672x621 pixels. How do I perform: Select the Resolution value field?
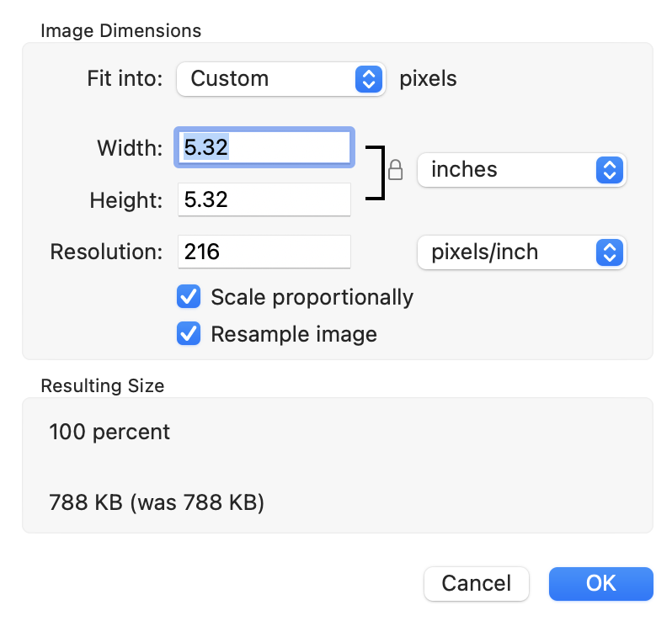tap(264, 252)
